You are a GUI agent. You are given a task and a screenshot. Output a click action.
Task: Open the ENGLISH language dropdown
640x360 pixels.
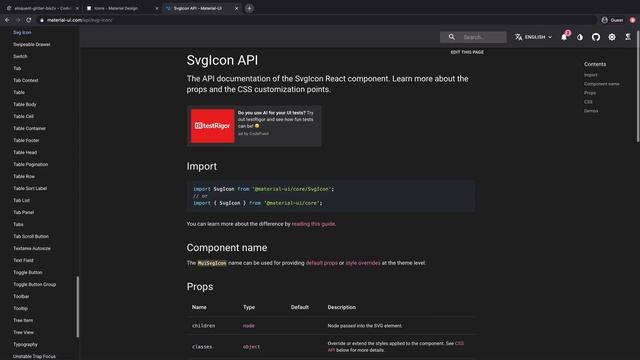533,37
